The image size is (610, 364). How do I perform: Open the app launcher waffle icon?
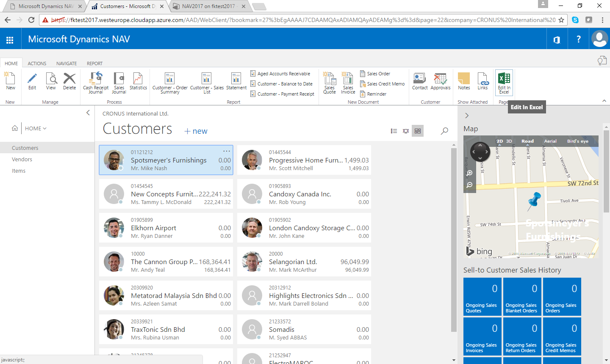pos(10,40)
